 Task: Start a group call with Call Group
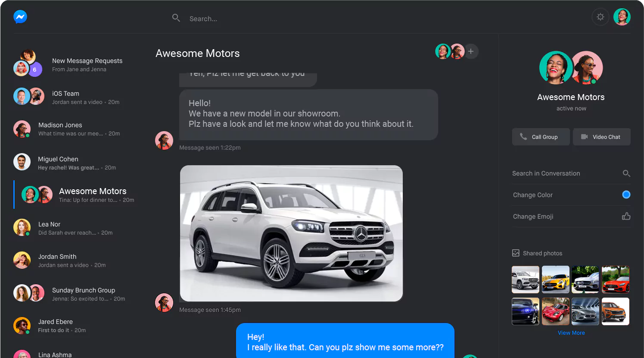(x=541, y=137)
